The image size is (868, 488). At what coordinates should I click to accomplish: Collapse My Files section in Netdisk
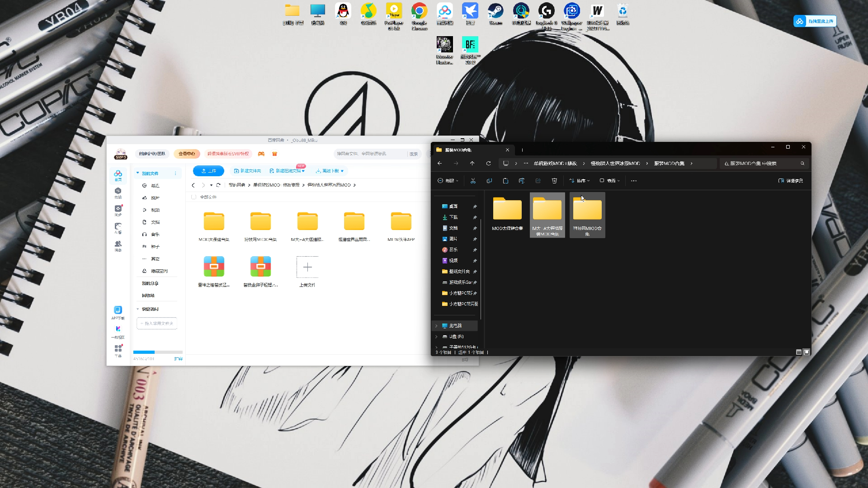(x=138, y=173)
